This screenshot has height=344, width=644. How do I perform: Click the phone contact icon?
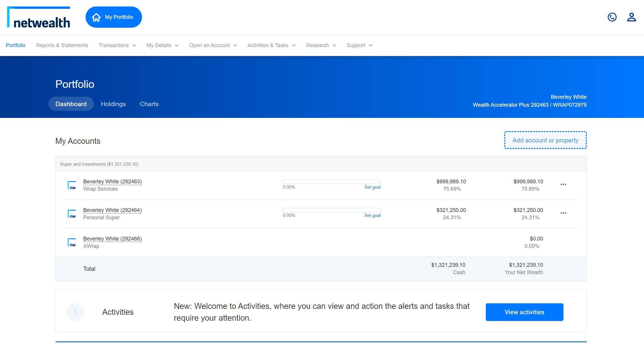coord(612,17)
